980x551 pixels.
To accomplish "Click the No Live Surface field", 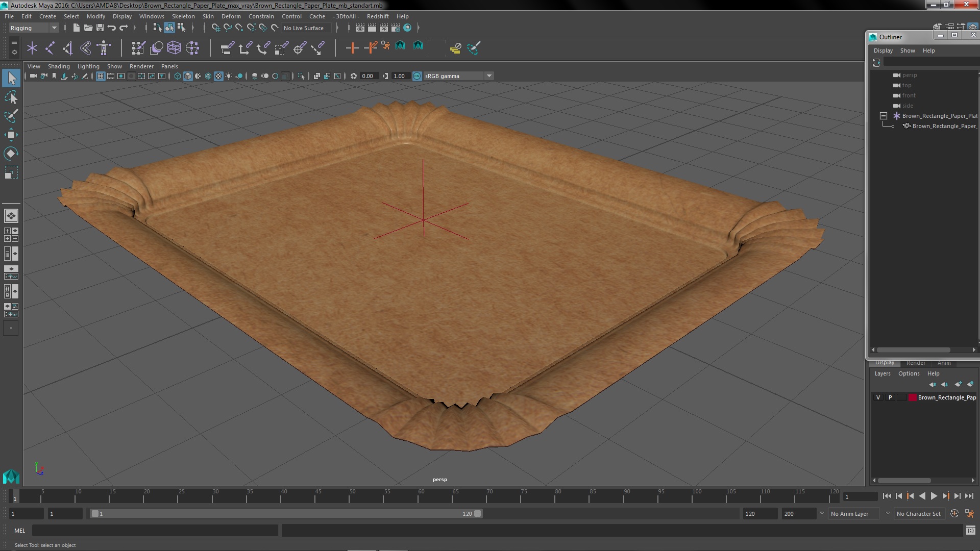I will click(306, 28).
